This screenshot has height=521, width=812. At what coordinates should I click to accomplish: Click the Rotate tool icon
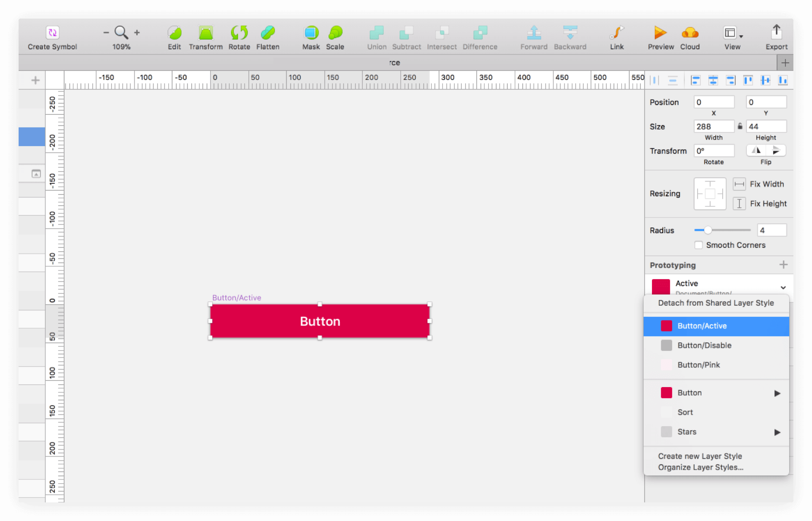(239, 33)
